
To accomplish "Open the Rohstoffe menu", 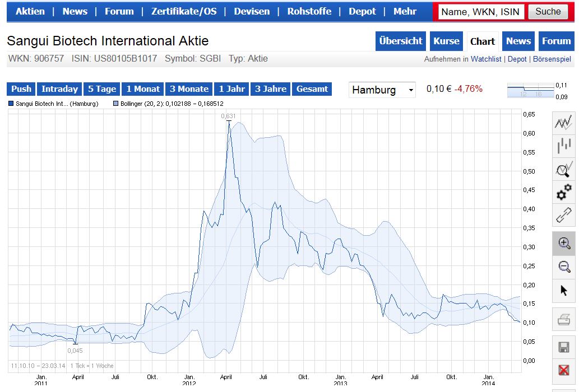I will (x=309, y=11).
